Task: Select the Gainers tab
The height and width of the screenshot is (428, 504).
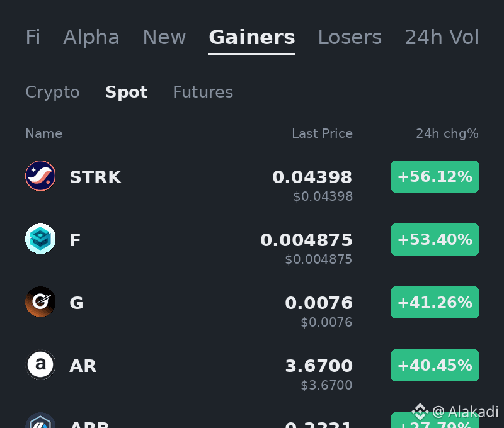Action: click(x=251, y=37)
